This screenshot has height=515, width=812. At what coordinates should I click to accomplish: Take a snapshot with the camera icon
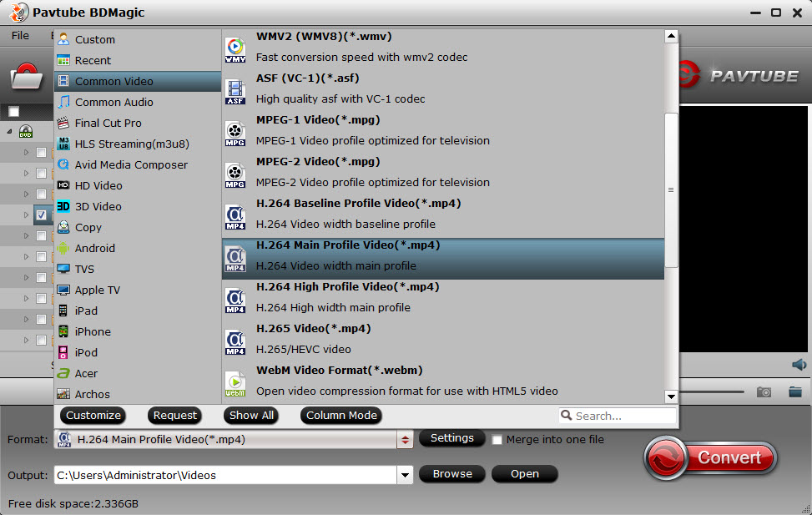pos(764,391)
